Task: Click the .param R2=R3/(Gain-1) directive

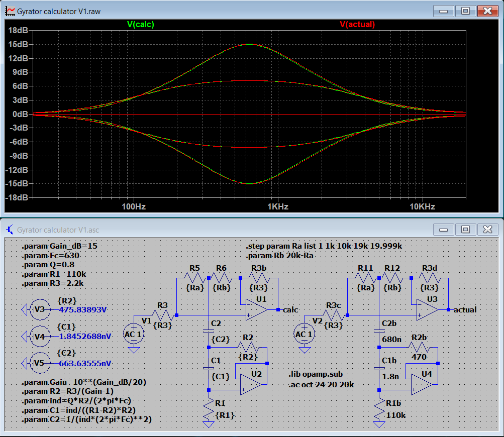Action: coord(67,391)
